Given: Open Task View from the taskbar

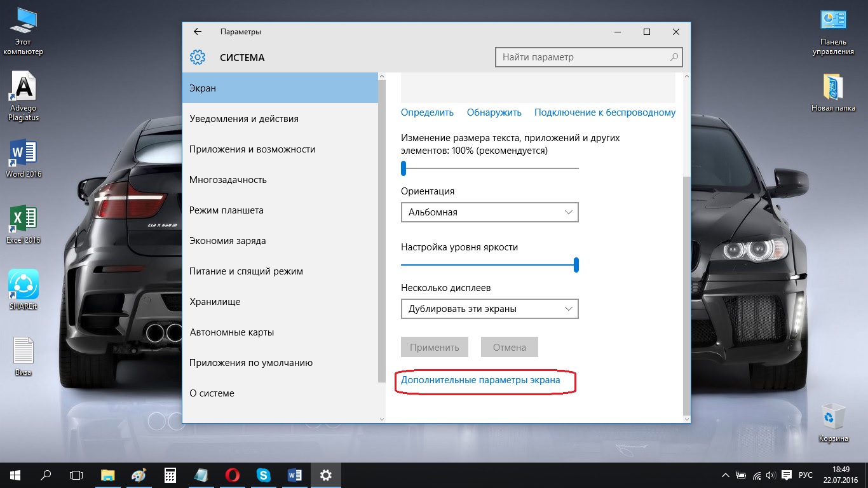Looking at the screenshot, I should [x=76, y=475].
